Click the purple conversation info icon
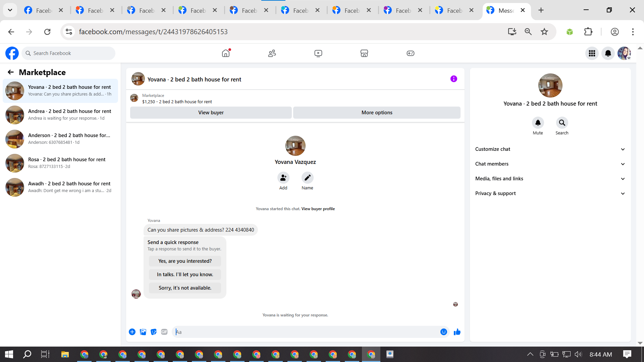The height and width of the screenshot is (362, 644). 453,79
